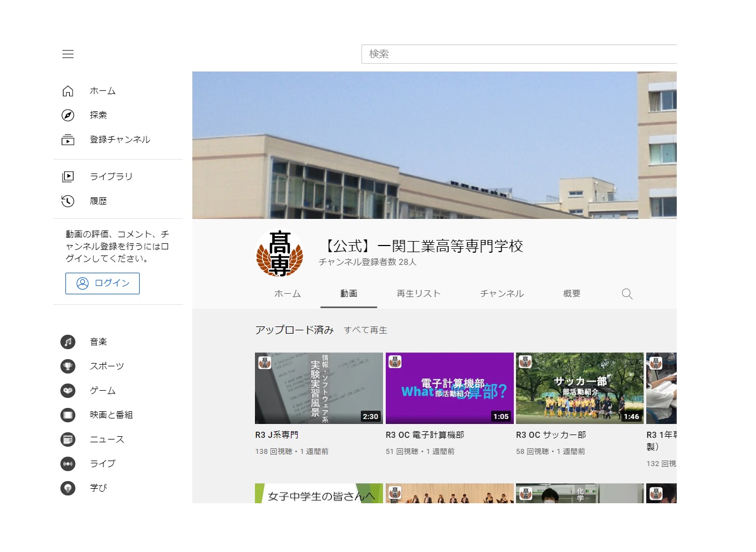756x552 pixels.
Task: Click the History clock icon
Action: [68, 201]
